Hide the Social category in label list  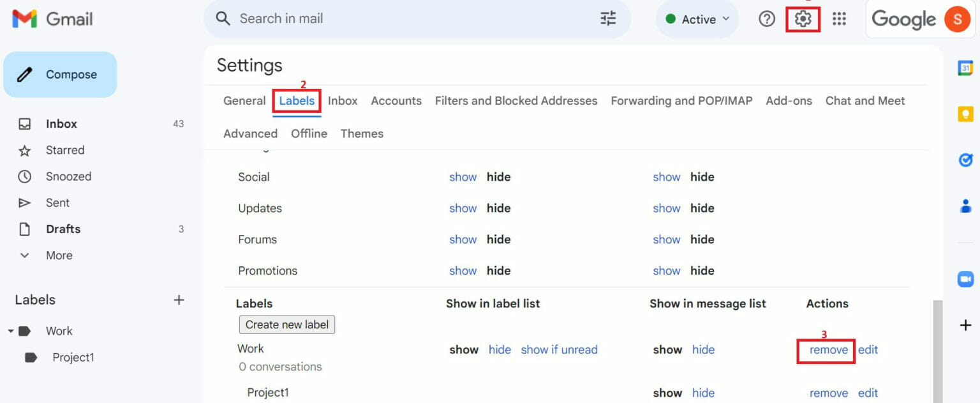pyautogui.click(x=498, y=176)
